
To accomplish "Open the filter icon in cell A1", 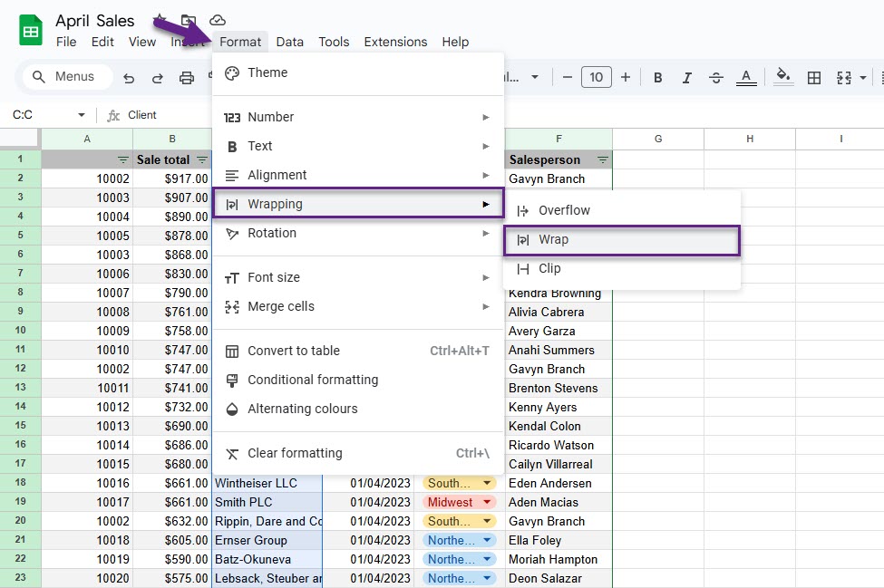I will (123, 160).
